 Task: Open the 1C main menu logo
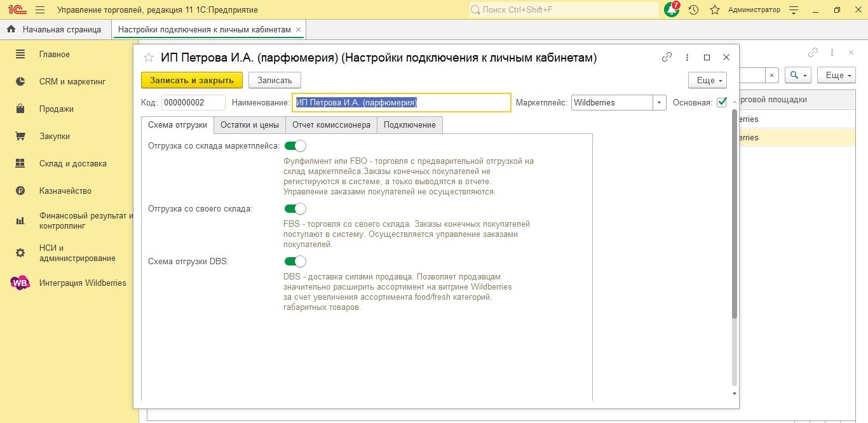tap(16, 10)
